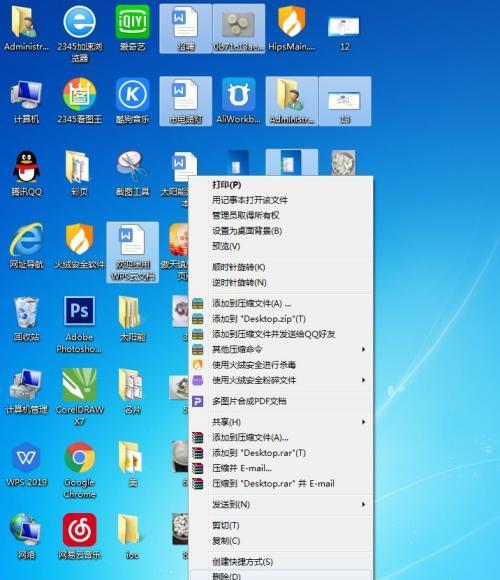Image resolution: width=500 pixels, height=580 pixels.
Task: Click 复制(C) in context menu
Action: point(226,540)
